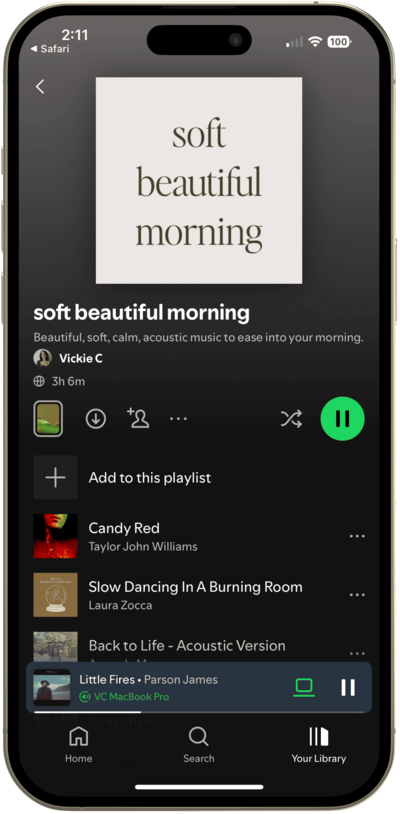
Task: Tap the 2:11 clock in status bar
Action: (75, 35)
